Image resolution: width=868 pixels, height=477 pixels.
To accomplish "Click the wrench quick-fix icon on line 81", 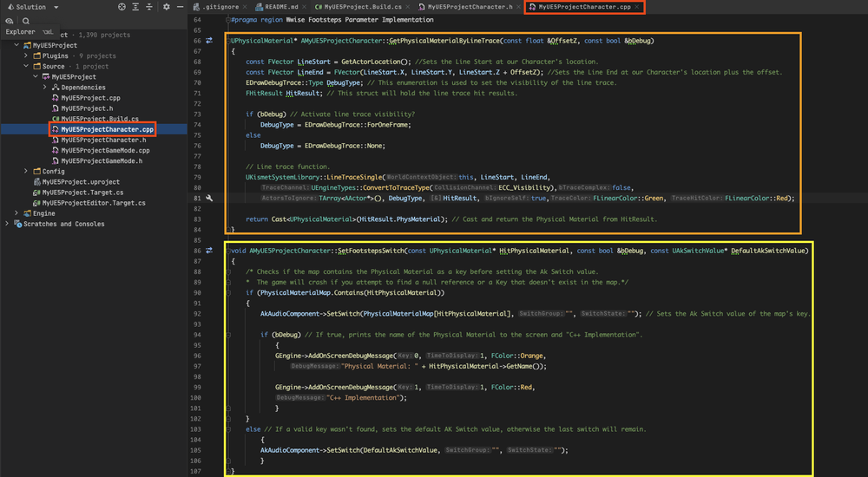I will [209, 198].
